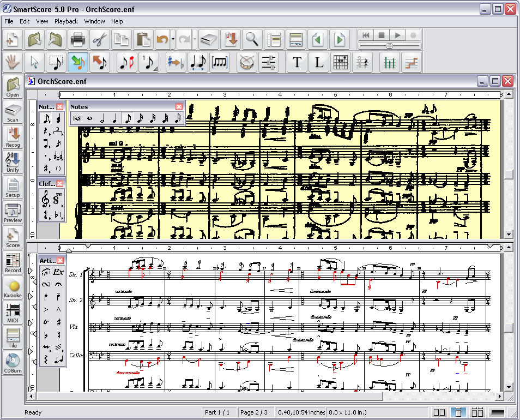Click the printer icon in toolbar
The width and height of the screenshot is (520, 420).
click(77, 39)
